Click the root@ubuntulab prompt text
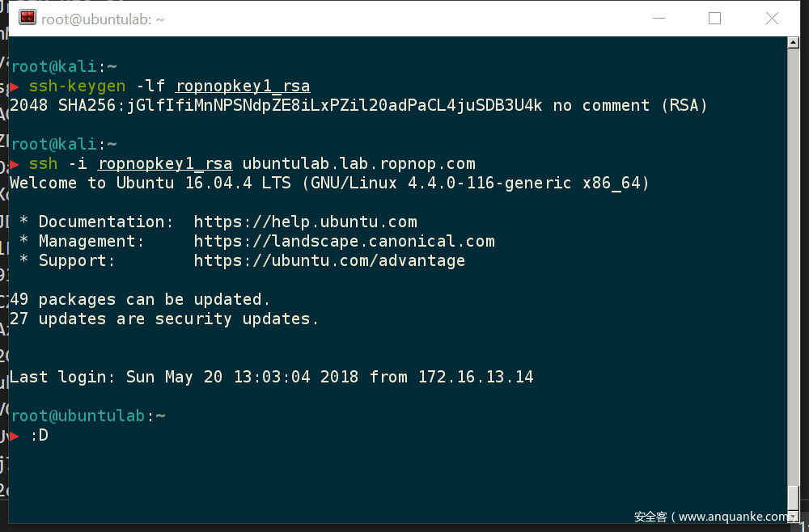This screenshot has width=809, height=532. pyautogui.click(x=78, y=416)
